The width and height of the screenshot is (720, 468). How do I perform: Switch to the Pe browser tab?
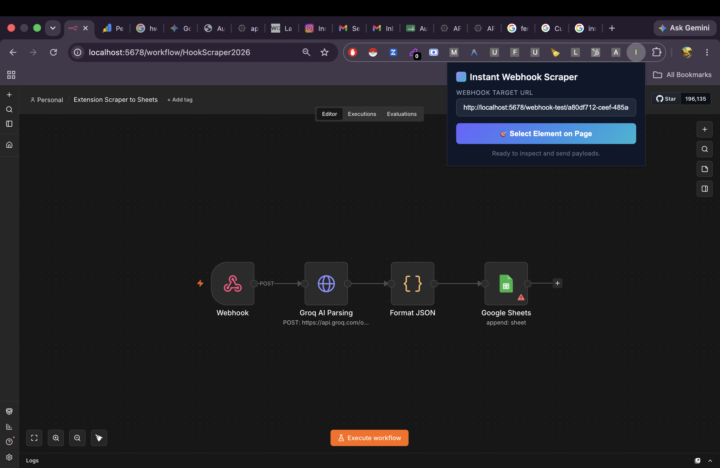[113, 28]
